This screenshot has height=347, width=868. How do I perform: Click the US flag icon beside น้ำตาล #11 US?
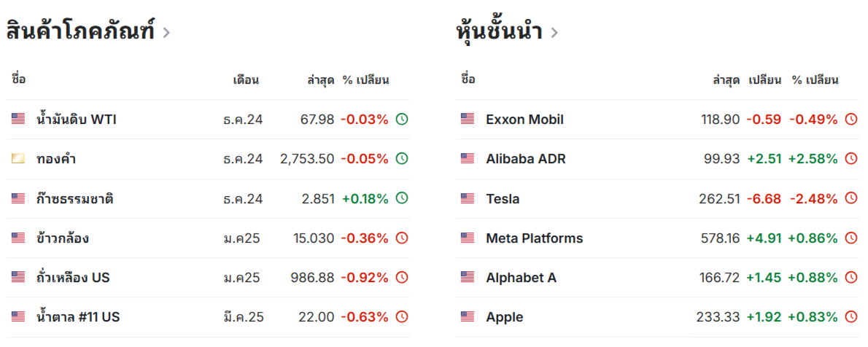tap(18, 317)
